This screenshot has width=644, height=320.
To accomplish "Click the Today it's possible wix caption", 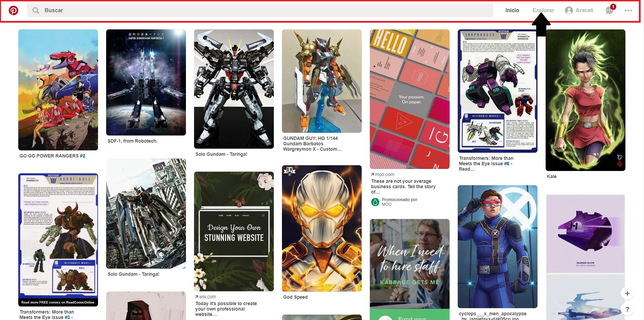I will [x=226, y=309].
